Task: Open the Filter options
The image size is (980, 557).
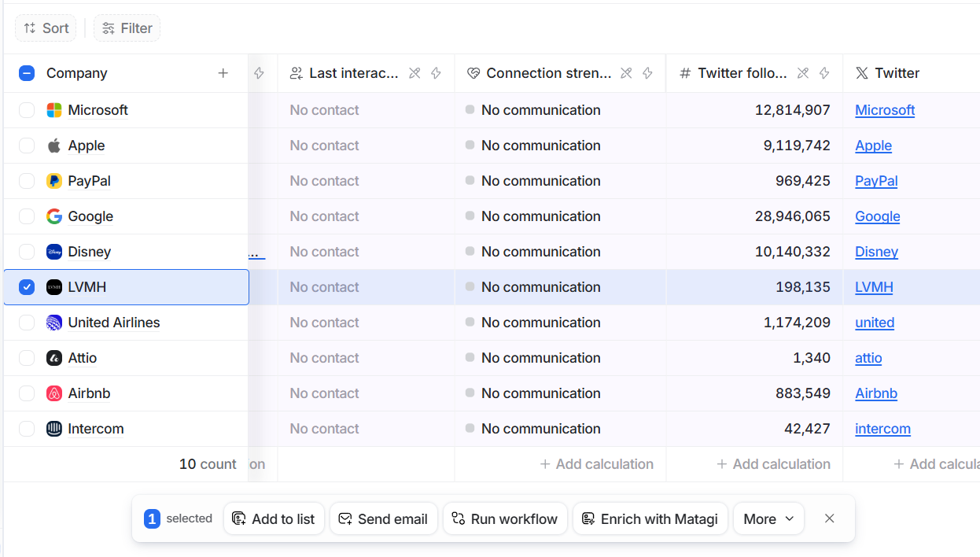Action: click(127, 28)
